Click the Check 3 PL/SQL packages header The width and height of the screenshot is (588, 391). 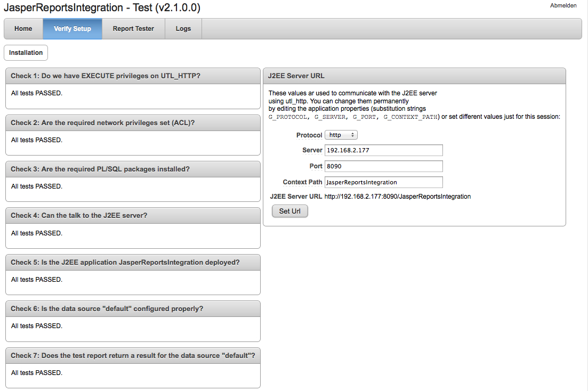tap(132, 169)
